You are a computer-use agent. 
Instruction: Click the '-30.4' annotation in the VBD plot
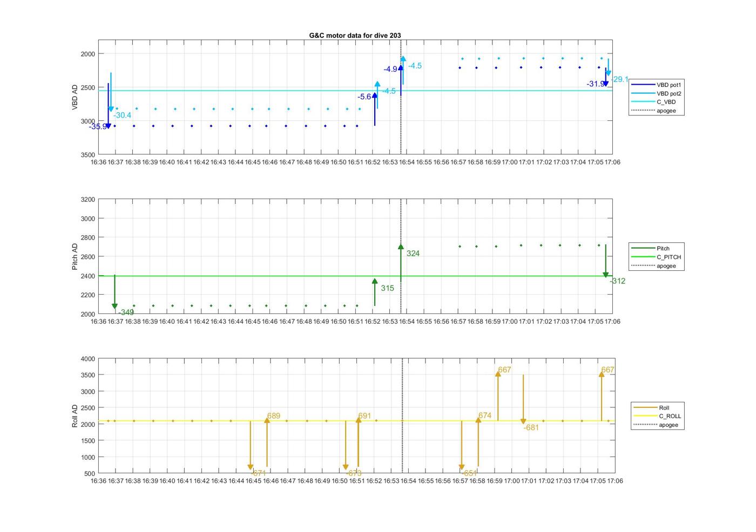pos(122,115)
